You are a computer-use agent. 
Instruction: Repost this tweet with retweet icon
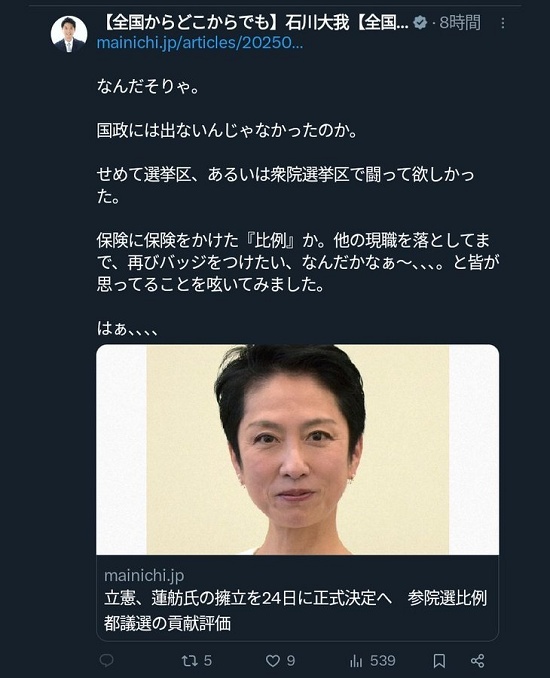189,660
